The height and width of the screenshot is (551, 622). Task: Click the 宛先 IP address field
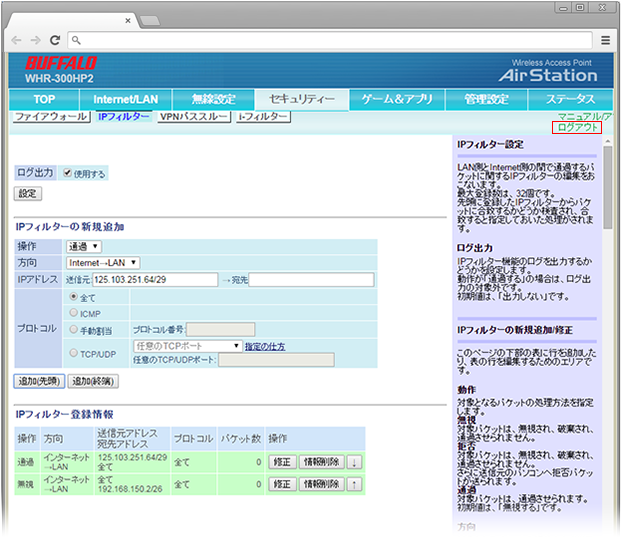coord(311,280)
